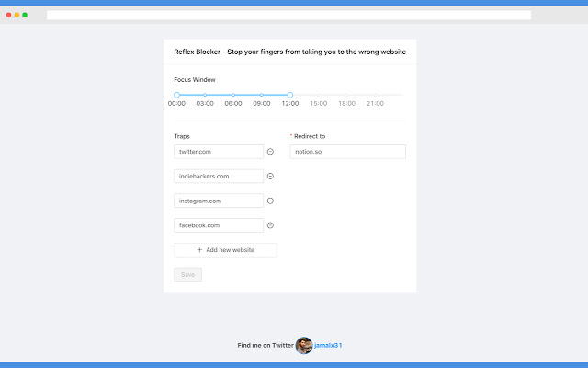
Task: Click the Focus Window label
Action: coord(195,80)
